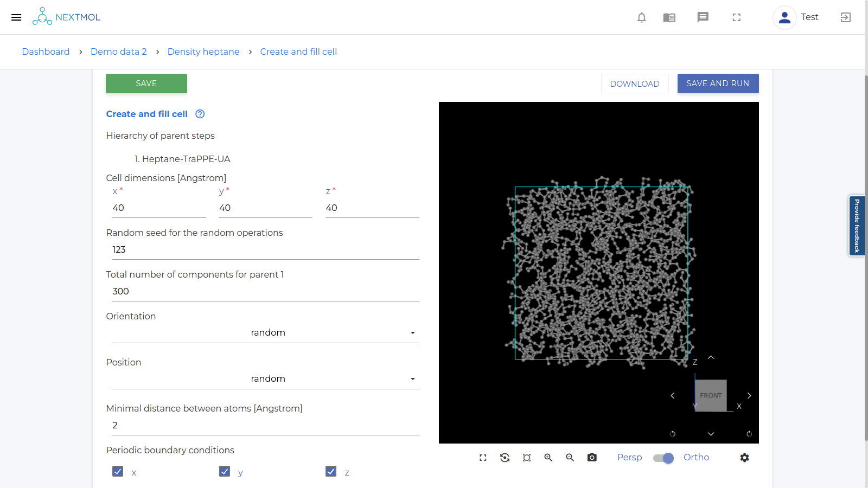The width and height of the screenshot is (868, 488).
Task: Click the viewer fullscreen icon below the 3D view
Action: point(483,458)
